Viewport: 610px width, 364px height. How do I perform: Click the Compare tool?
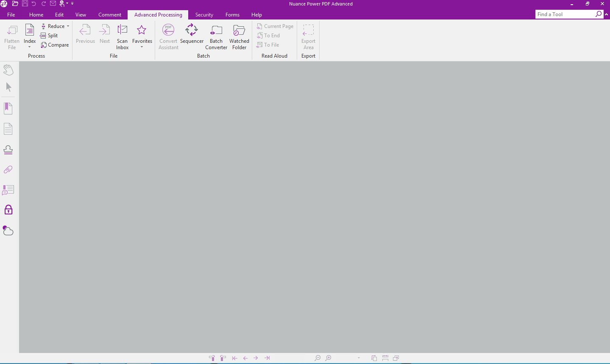[x=55, y=45]
